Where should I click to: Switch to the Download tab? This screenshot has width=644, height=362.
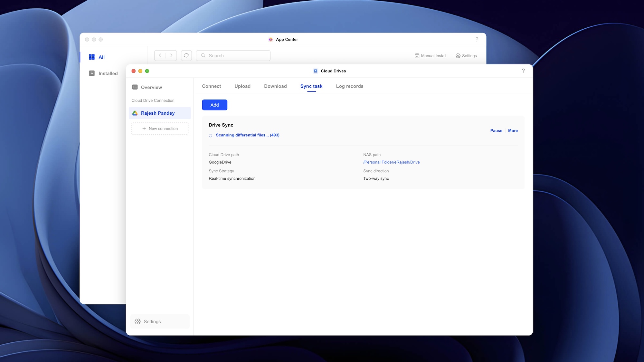point(275,86)
